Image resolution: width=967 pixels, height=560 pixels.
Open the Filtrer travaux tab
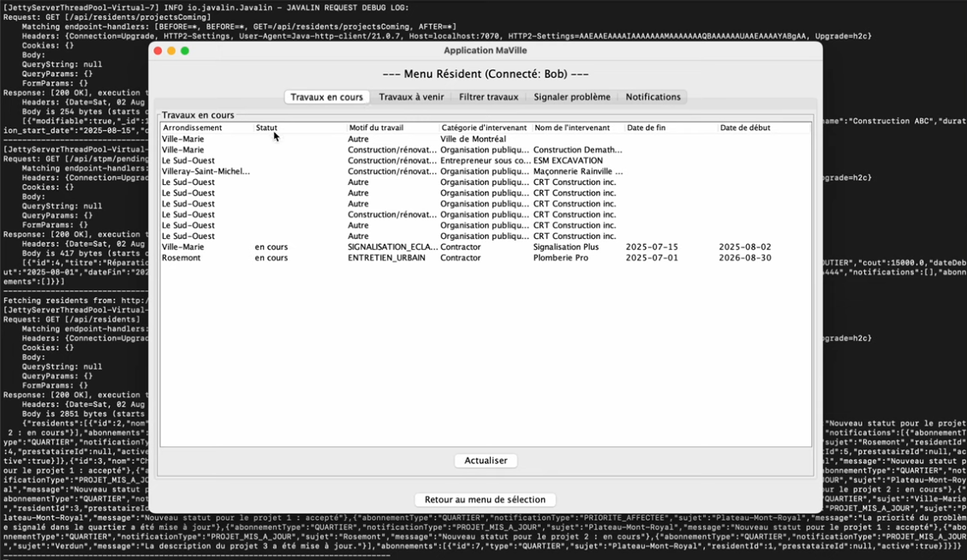(488, 97)
